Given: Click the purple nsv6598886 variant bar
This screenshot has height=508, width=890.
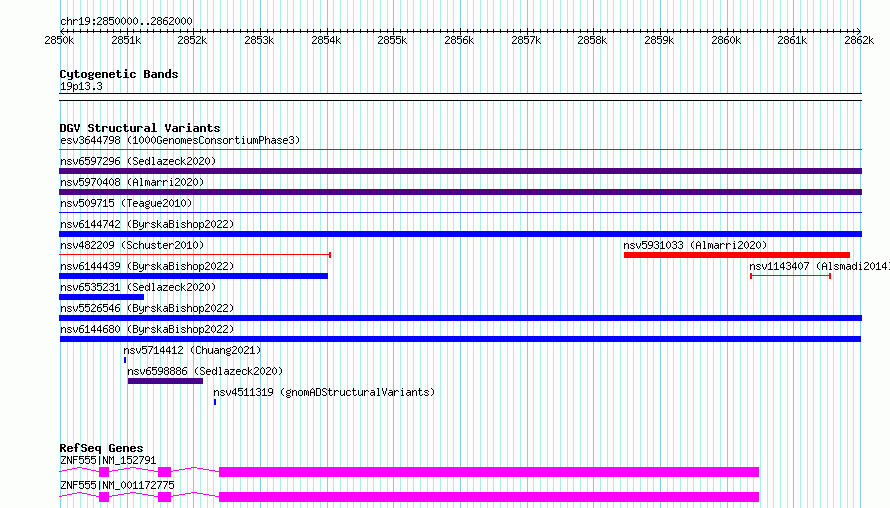Looking at the screenshot, I should (165, 381).
